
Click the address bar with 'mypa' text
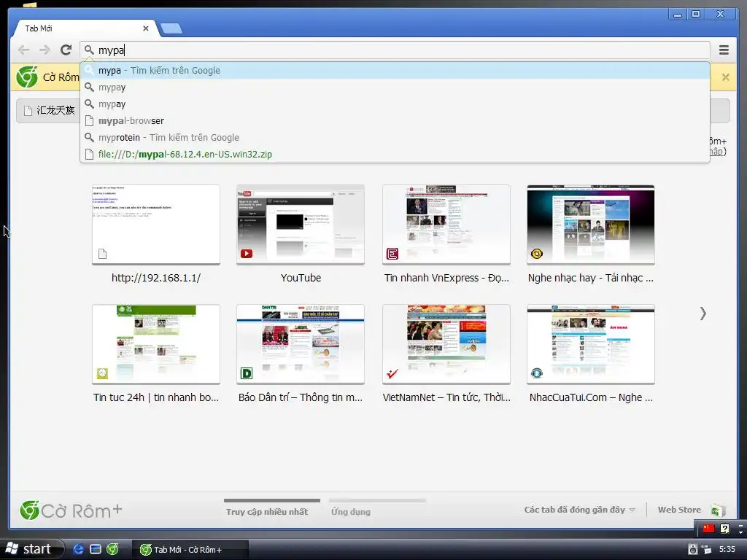coord(395,50)
